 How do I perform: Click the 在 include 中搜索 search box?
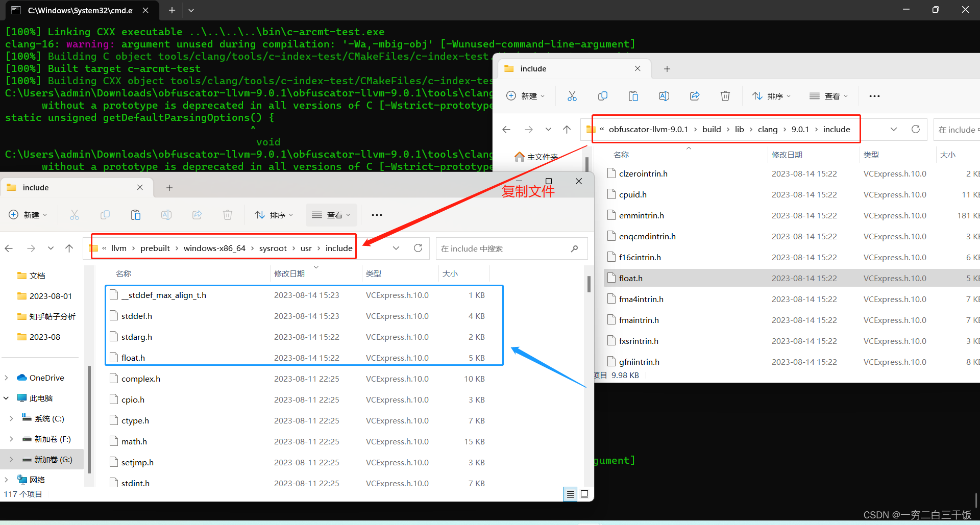point(510,248)
